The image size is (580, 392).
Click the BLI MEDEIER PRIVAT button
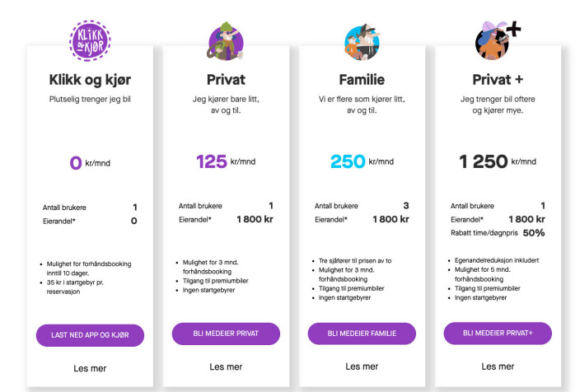226,334
